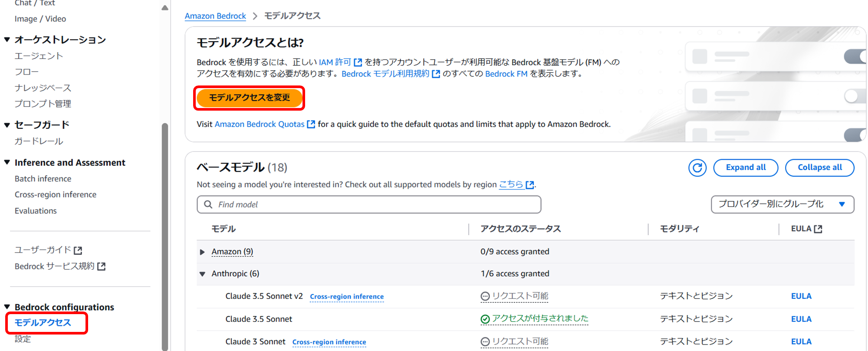Open モデルアクセス in the sidebar
This screenshot has width=868, height=351.
[x=43, y=323]
